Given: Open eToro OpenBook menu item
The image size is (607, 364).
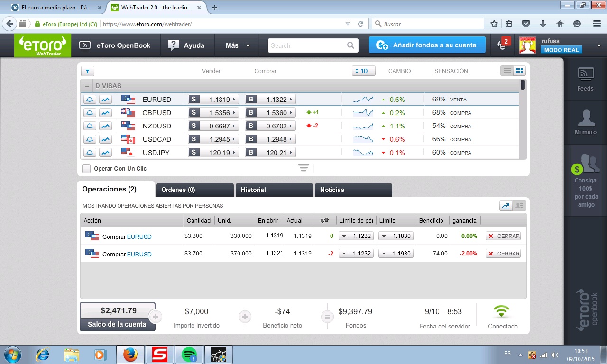Looking at the screenshot, I should pos(115,45).
